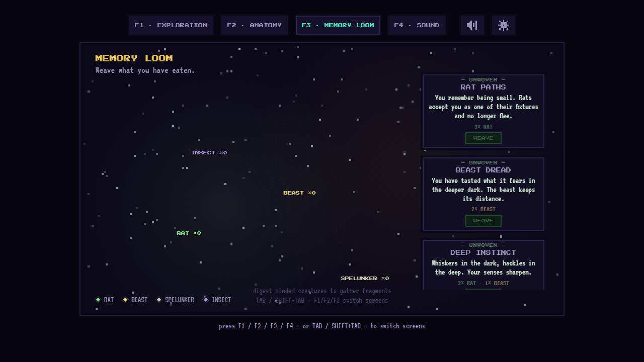This screenshot has height=362, width=644.
Task: Click the RAT PATHS card title
Action: point(484,87)
